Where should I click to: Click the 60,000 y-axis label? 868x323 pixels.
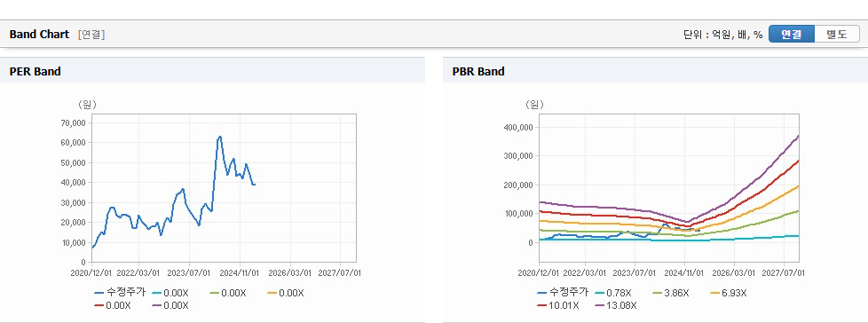click(x=73, y=142)
